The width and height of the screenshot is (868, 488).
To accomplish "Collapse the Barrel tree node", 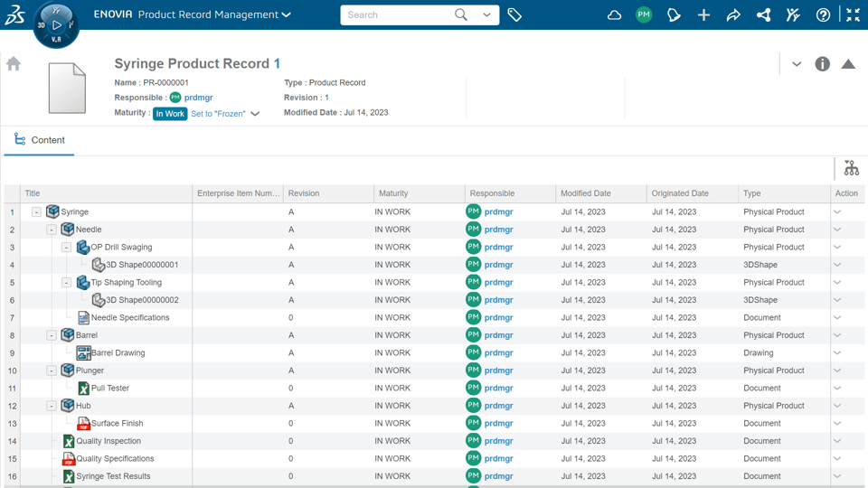I will click(52, 335).
